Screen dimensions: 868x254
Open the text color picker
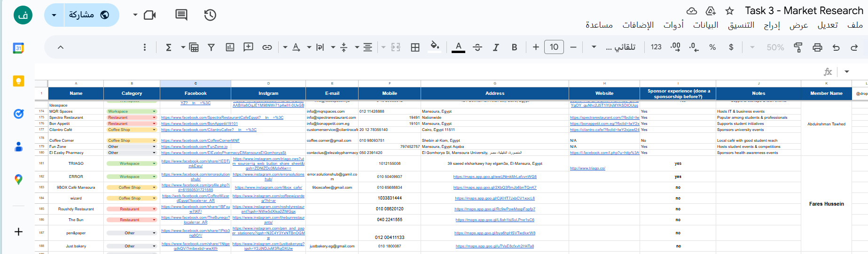pos(458,46)
